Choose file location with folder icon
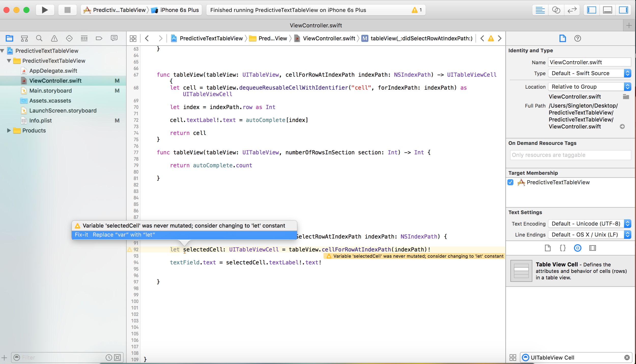636x364 pixels. [x=626, y=97]
